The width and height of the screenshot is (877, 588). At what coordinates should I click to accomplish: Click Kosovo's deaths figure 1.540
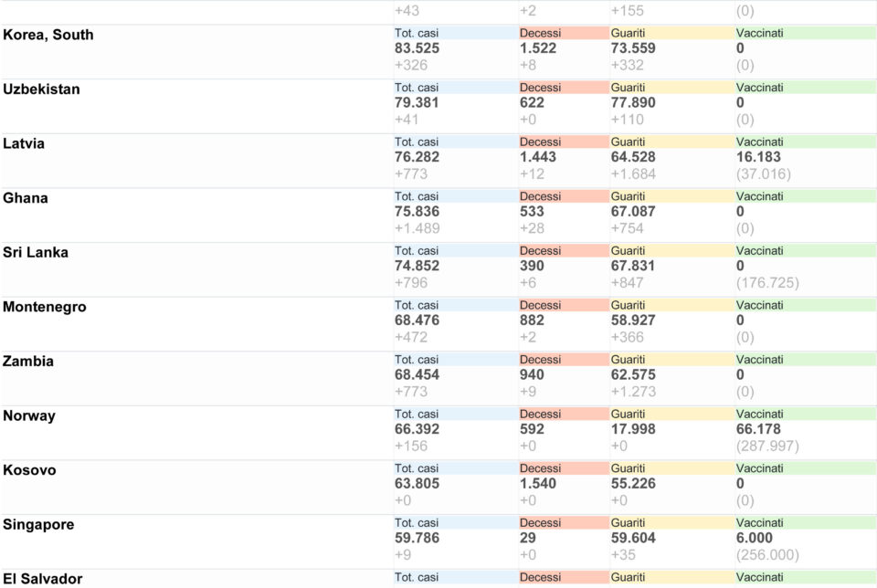pyautogui.click(x=537, y=484)
